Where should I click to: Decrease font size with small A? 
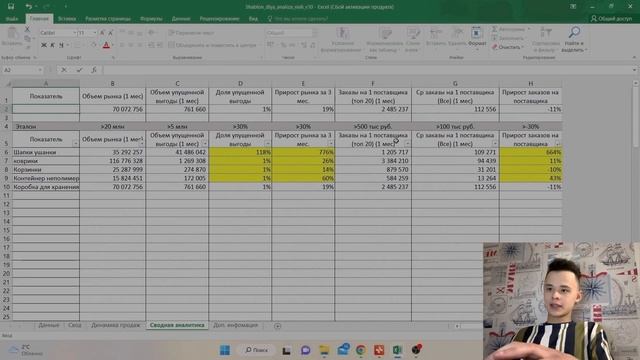110,33
